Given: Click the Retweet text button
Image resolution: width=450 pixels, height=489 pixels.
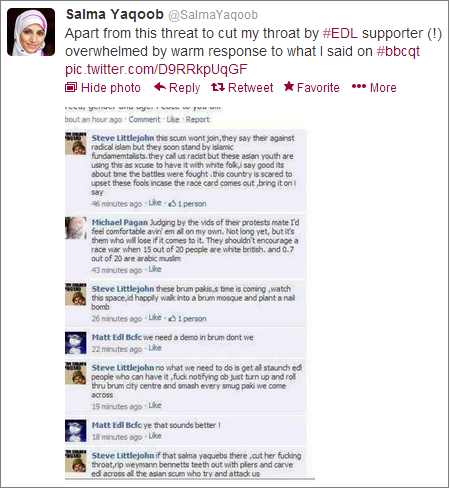Looking at the screenshot, I should tap(250, 88).
